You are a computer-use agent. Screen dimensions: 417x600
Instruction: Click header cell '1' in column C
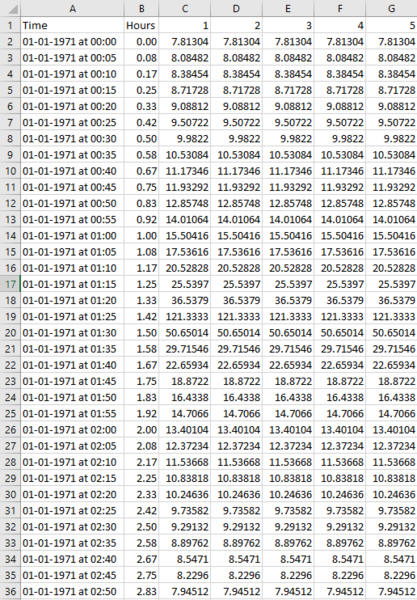[184, 25]
